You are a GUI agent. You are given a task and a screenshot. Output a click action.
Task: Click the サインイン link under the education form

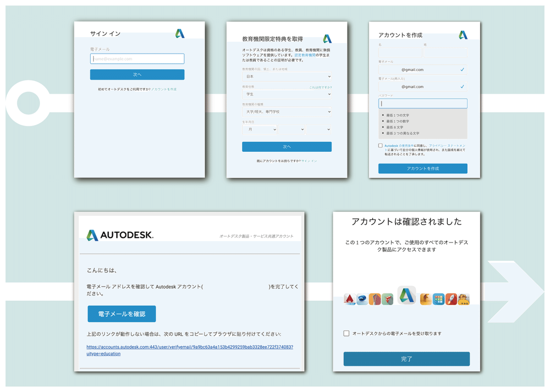click(309, 161)
